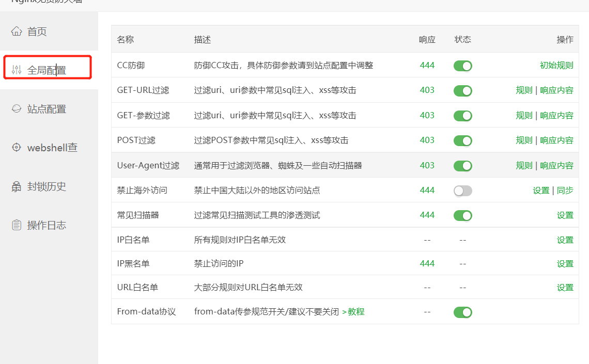Open webshell查 section

[49, 148]
